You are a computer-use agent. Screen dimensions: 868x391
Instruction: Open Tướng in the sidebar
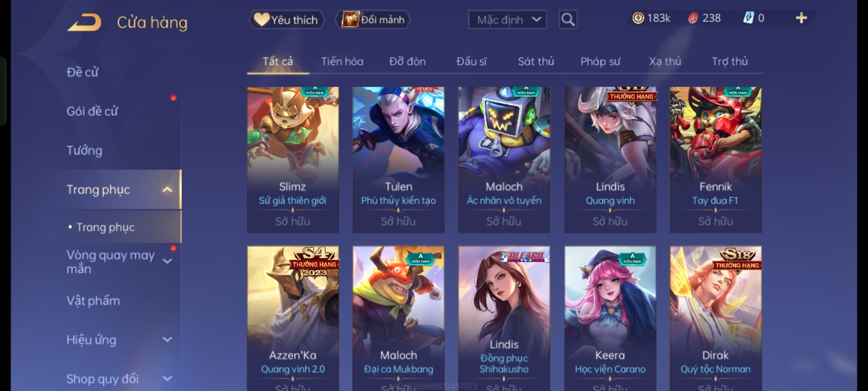84,150
